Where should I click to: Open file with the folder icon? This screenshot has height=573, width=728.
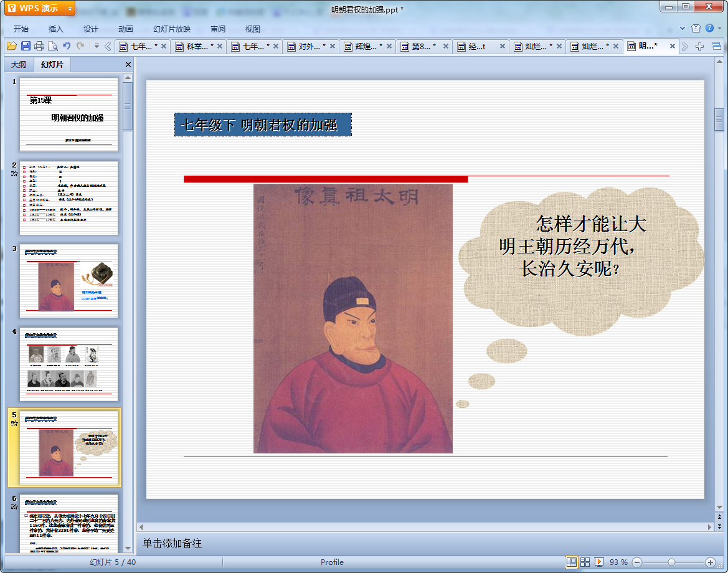(x=12, y=46)
